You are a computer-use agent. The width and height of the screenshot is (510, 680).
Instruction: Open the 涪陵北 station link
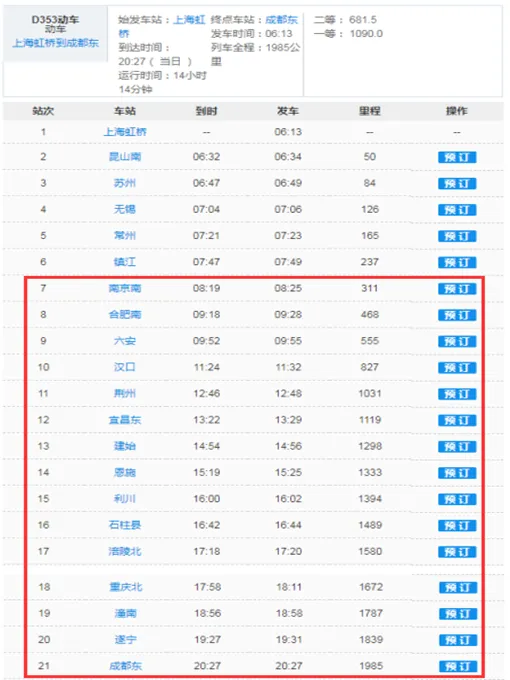click(x=125, y=551)
